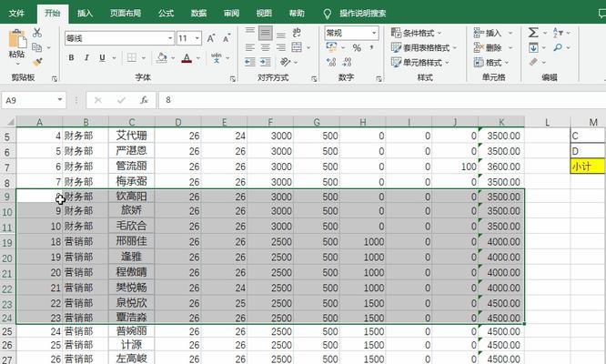606x364 pixels.
Task: Switch to the 数据 tab
Action: click(x=198, y=13)
